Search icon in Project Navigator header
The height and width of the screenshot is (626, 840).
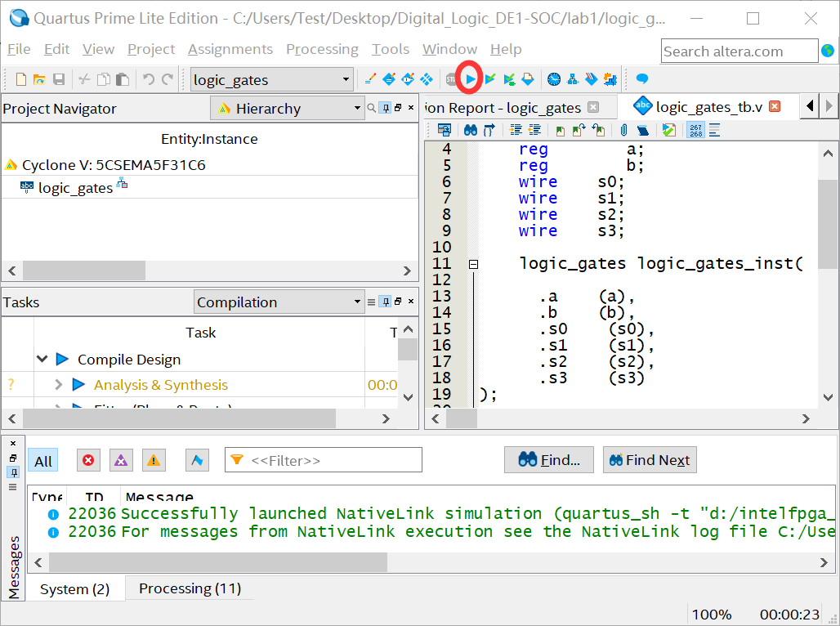(371, 108)
